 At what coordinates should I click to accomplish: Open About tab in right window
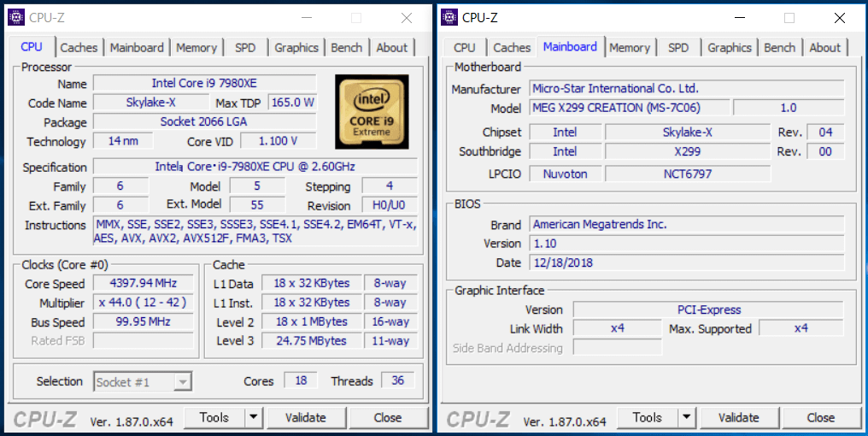[824, 48]
